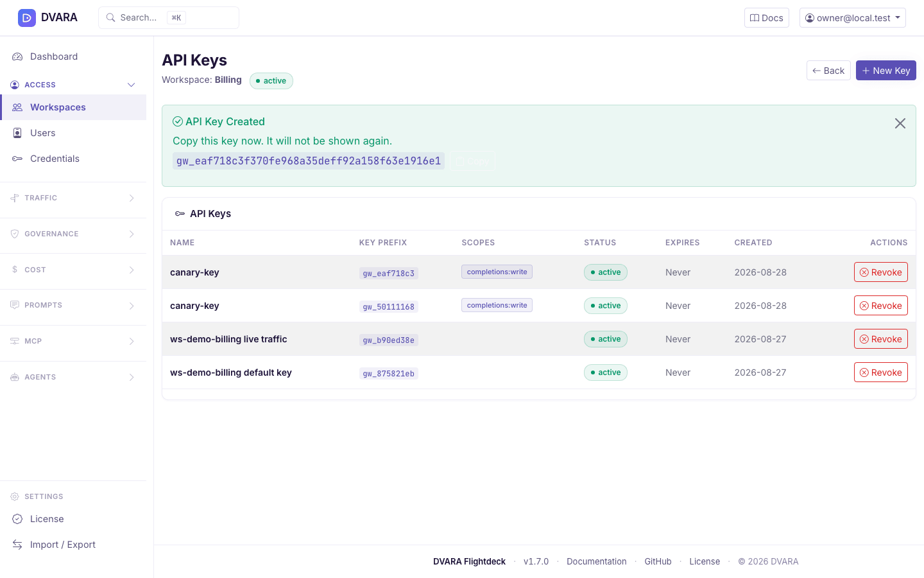Expand the Prompts section
Image resolution: width=924 pixels, height=578 pixels.
(x=73, y=305)
